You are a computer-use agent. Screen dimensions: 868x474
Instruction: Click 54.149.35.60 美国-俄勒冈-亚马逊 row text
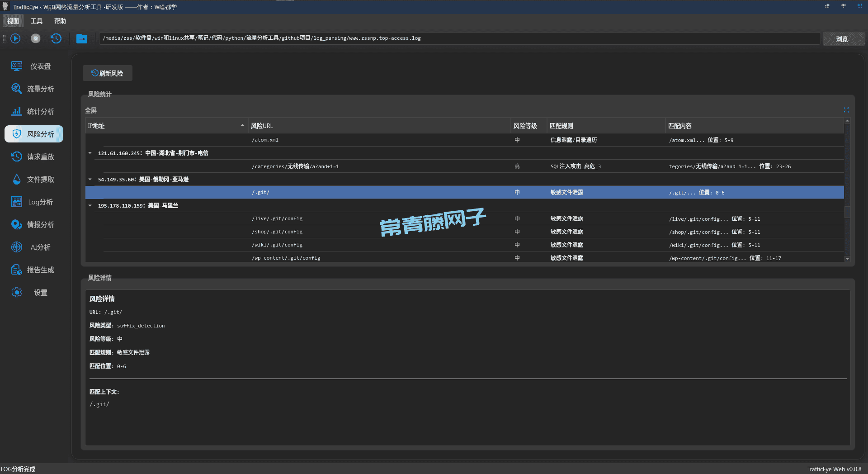click(143, 180)
